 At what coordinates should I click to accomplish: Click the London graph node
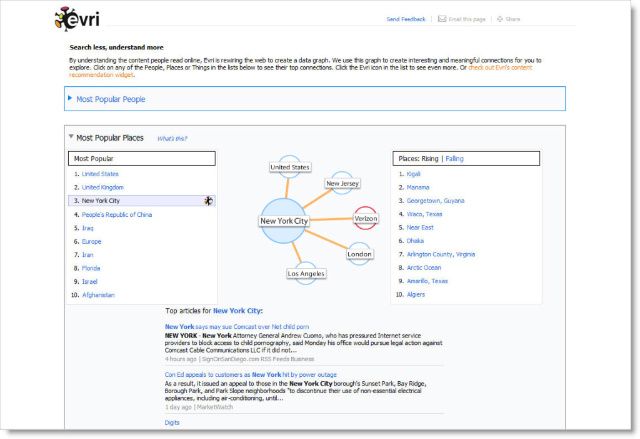(x=359, y=254)
